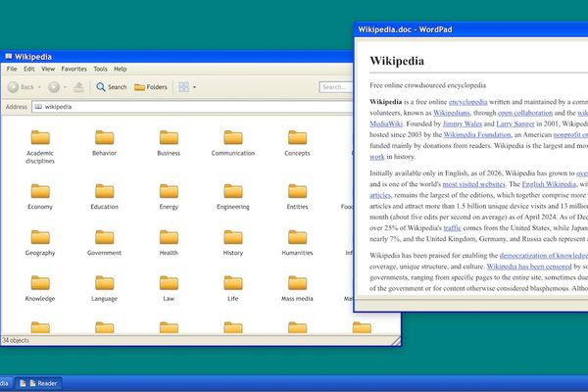The image size is (588, 392).
Task: Click the 34 objects status bar text
Action: pos(16,340)
